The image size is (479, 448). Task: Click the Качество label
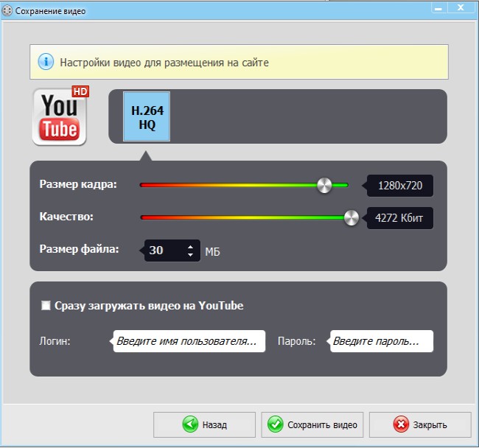coord(66,217)
